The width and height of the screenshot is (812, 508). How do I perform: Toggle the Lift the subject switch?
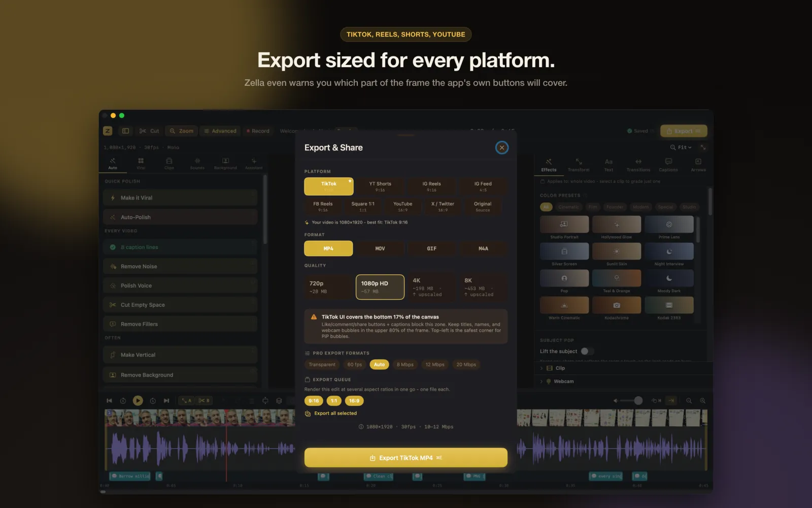click(x=587, y=351)
